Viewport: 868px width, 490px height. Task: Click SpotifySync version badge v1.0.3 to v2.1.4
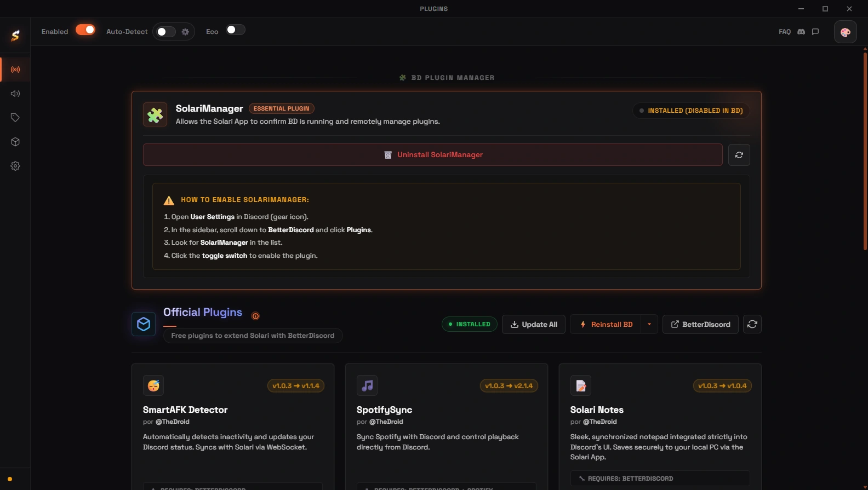coord(509,386)
